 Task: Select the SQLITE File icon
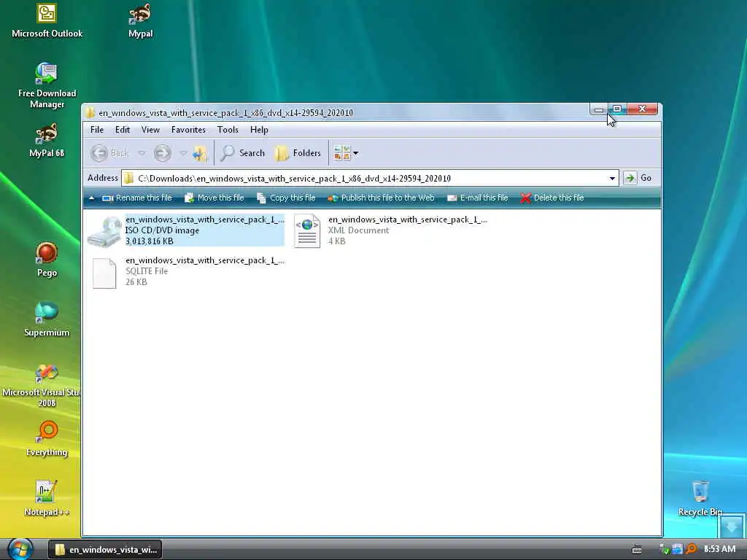(104, 273)
